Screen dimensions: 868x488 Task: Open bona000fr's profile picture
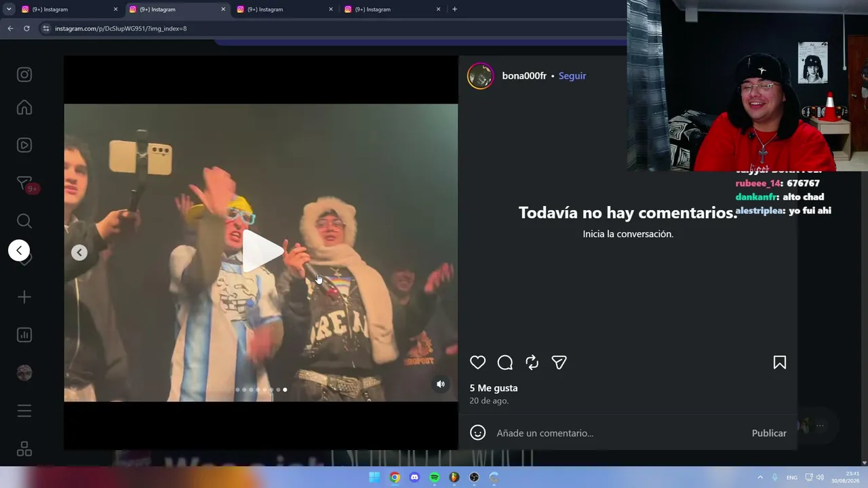[480, 76]
